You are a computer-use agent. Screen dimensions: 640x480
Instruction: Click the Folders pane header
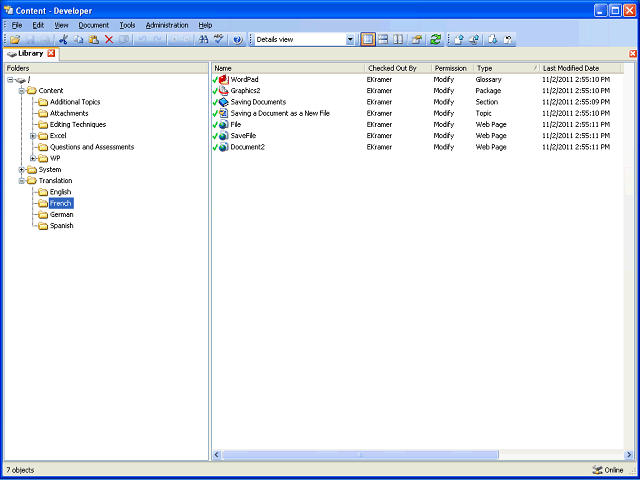tap(106, 68)
